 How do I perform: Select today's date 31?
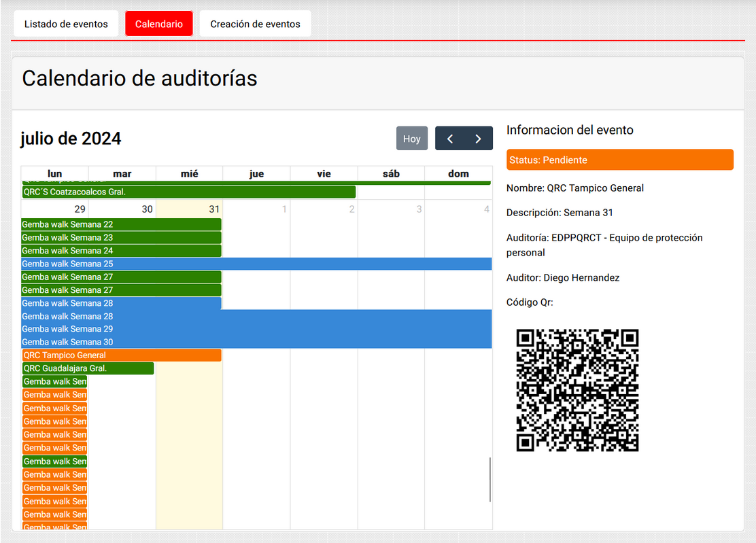214,209
